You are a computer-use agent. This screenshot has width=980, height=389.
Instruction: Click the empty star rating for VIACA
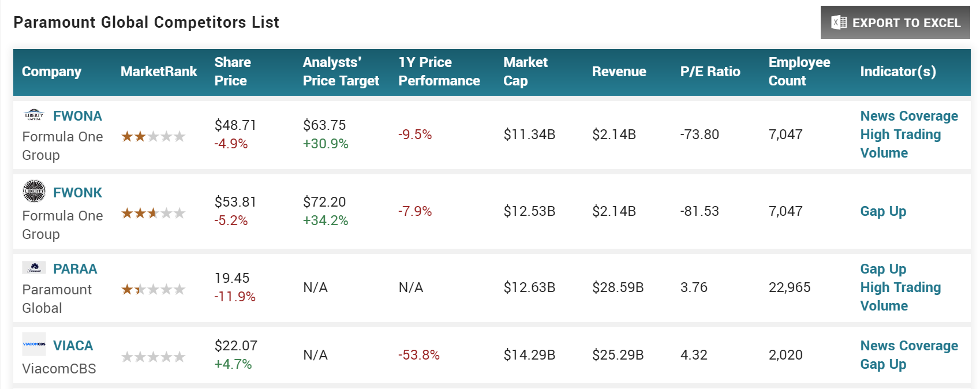point(153,357)
